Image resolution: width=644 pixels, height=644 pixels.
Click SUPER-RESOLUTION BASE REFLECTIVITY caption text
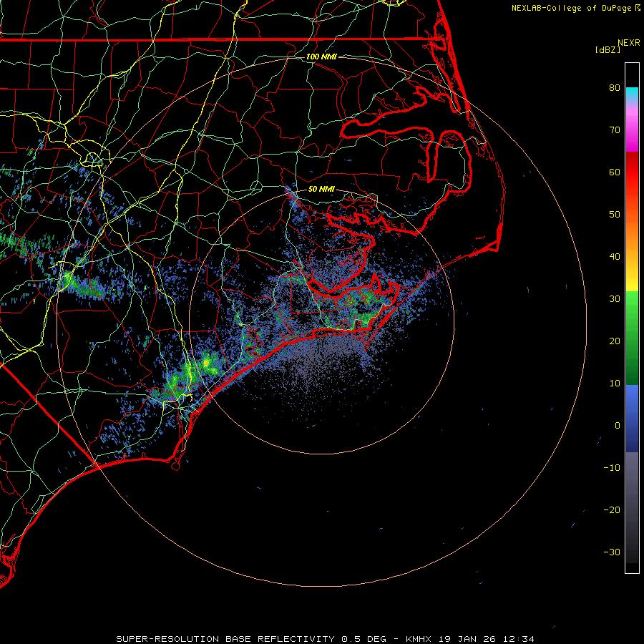coord(225,639)
